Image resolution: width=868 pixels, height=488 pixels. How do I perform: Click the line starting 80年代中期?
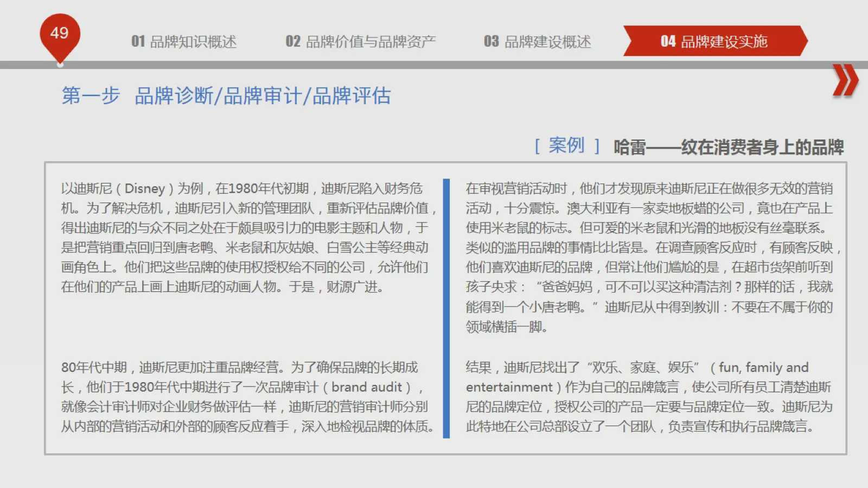point(239,367)
